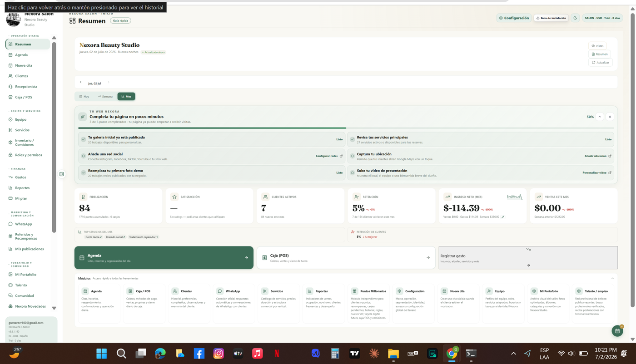Open Instagram from the Windows taskbar
Viewport: 636px width, 364px height.
tap(219, 354)
